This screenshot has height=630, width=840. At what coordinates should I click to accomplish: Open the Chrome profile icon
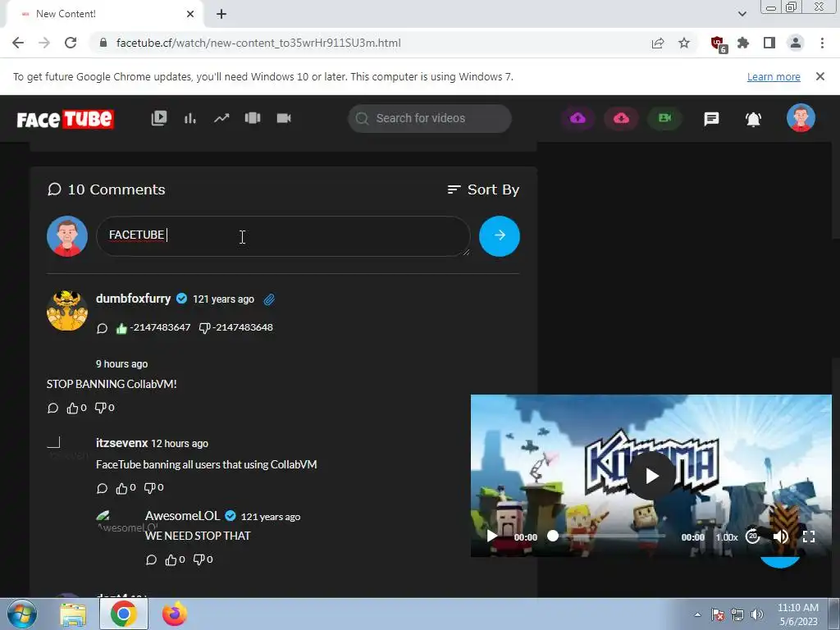coord(796,43)
